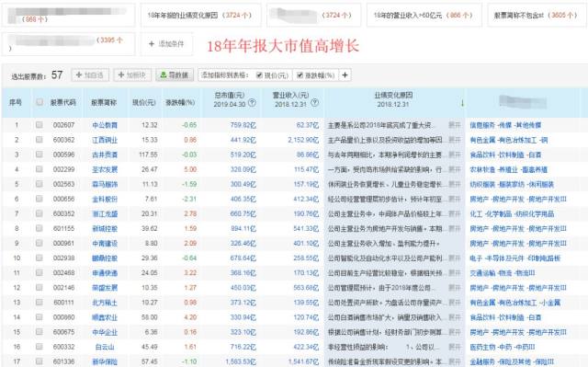Click total market value 759.82亿
Screen dimensions: 588x367
243,125
